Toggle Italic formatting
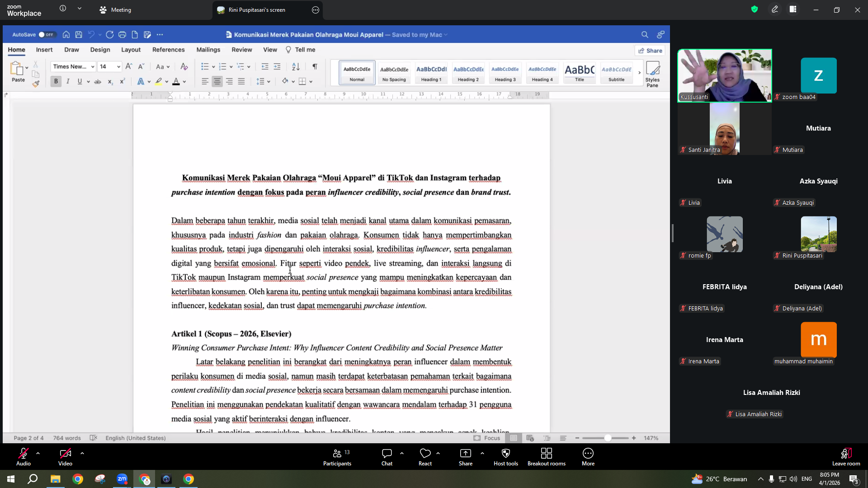 click(68, 81)
